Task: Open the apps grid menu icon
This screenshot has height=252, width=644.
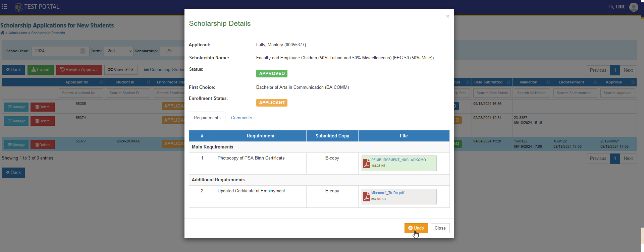Action: click(x=4, y=7)
